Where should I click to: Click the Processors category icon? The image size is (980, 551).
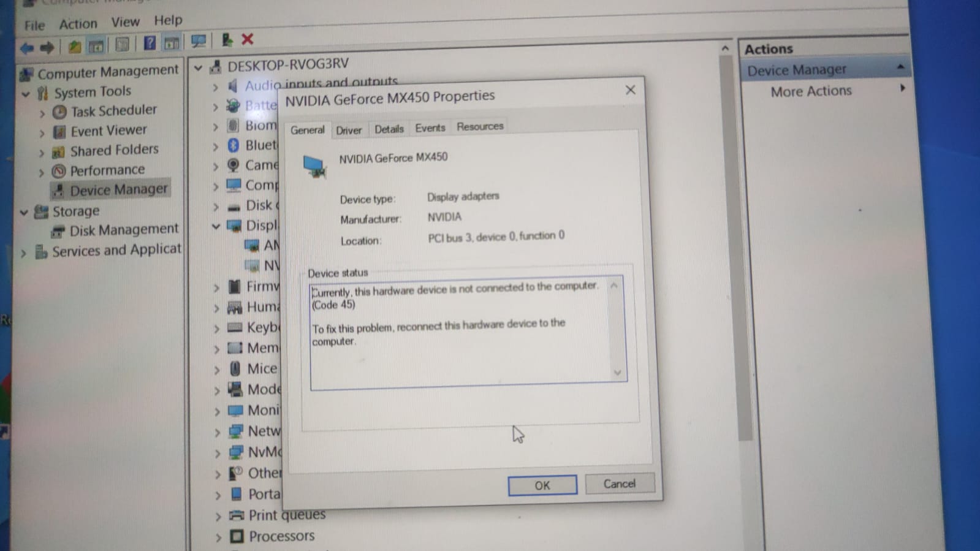click(x=237, y=536)
